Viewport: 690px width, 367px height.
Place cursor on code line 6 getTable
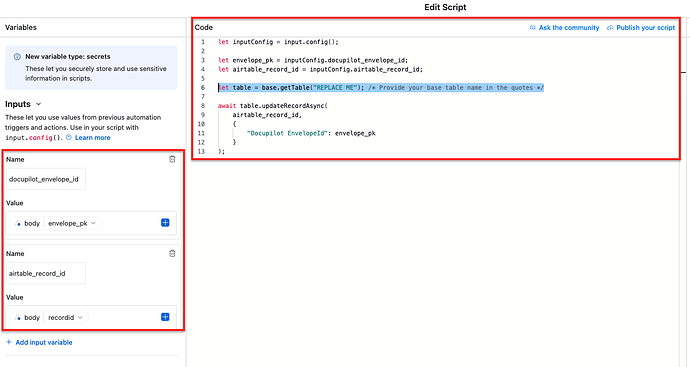pyautogui.click(x=381, y=88)
